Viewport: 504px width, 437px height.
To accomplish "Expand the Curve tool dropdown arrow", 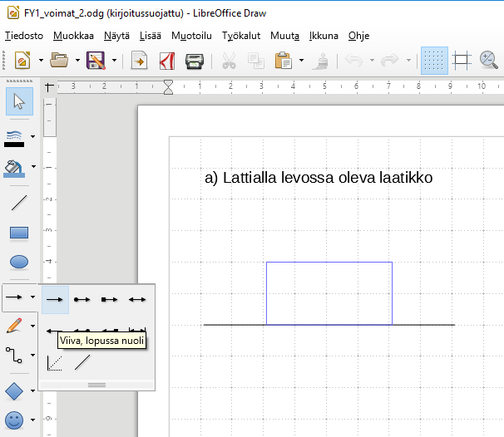I will [x=32, y=327].
